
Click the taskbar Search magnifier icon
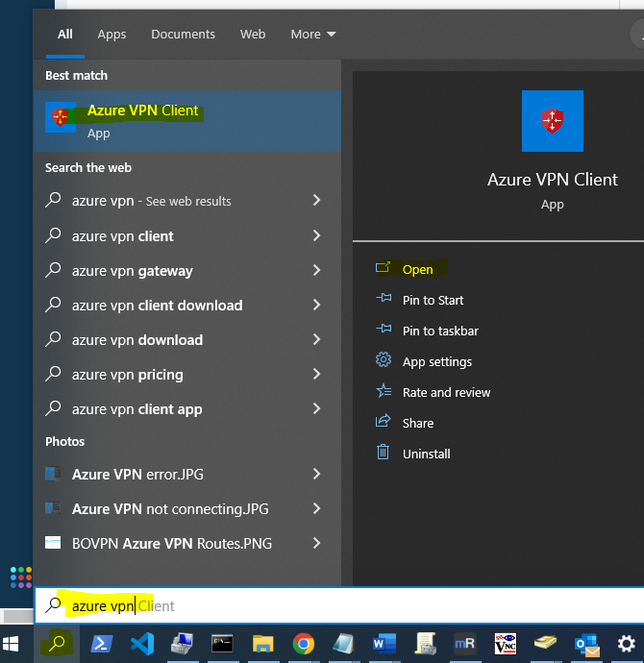point(57,644)
